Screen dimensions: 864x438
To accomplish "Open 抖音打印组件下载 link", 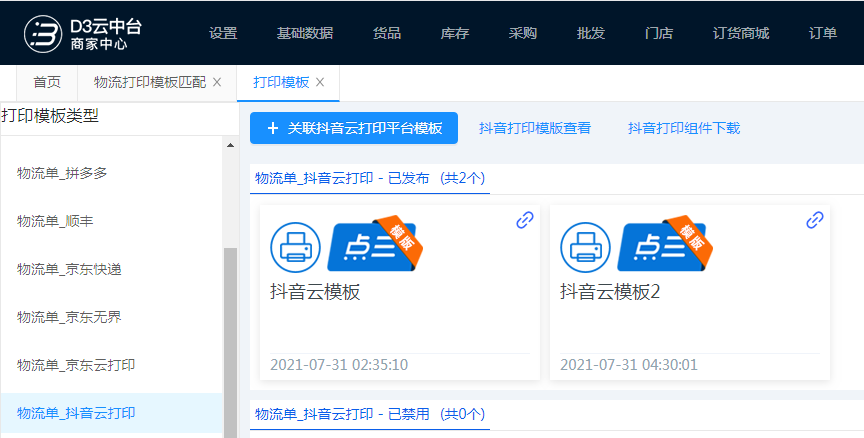I will pyautogui.click(x=684, y=128).
